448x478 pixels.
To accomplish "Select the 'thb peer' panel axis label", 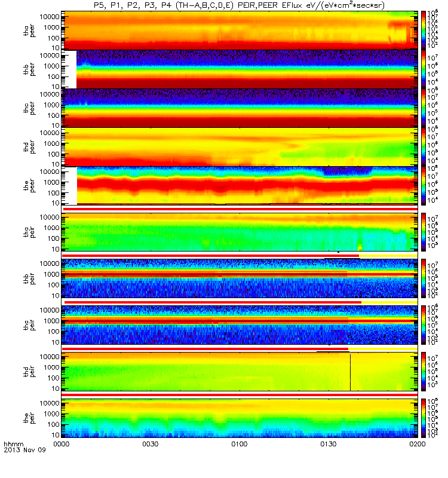I will [29, 69].
